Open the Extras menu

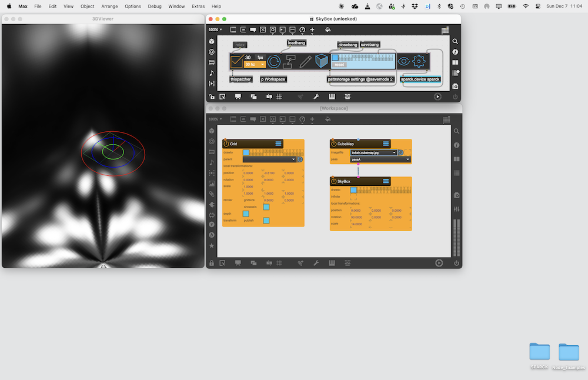click(x=198, y=6)
